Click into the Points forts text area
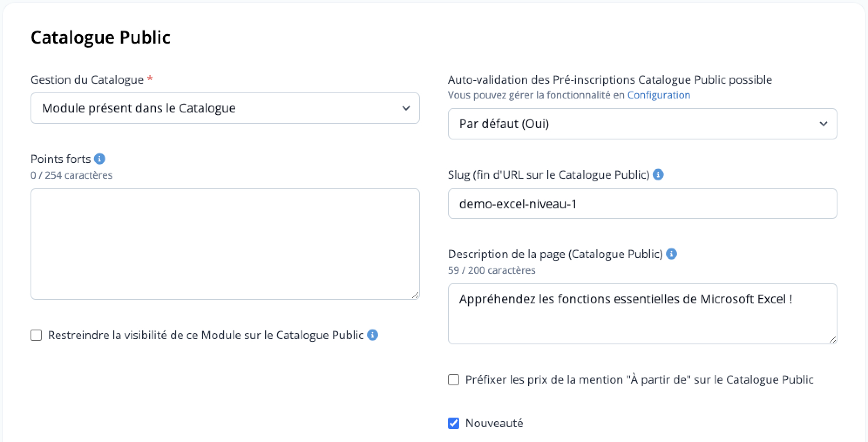This screenshot has height=442, width=868. pos(225,244)
